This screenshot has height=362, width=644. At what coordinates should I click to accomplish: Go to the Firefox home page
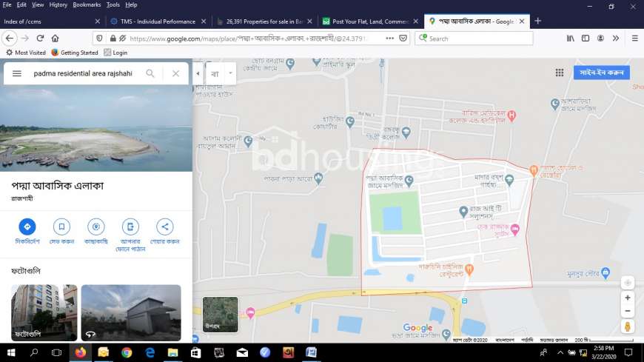[55, 38]
